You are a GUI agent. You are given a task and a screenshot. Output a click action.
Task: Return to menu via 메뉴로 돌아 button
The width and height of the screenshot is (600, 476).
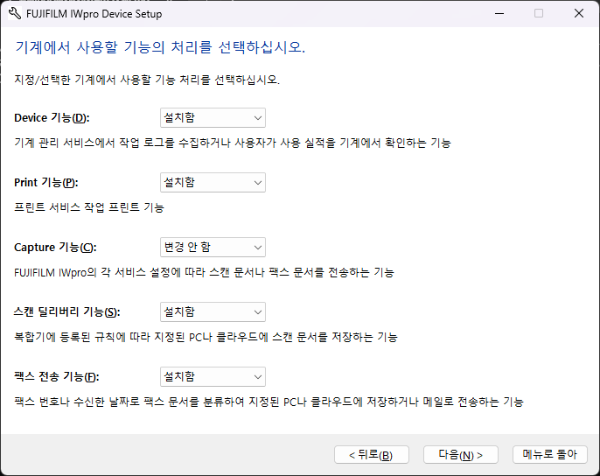coord(550,455)
